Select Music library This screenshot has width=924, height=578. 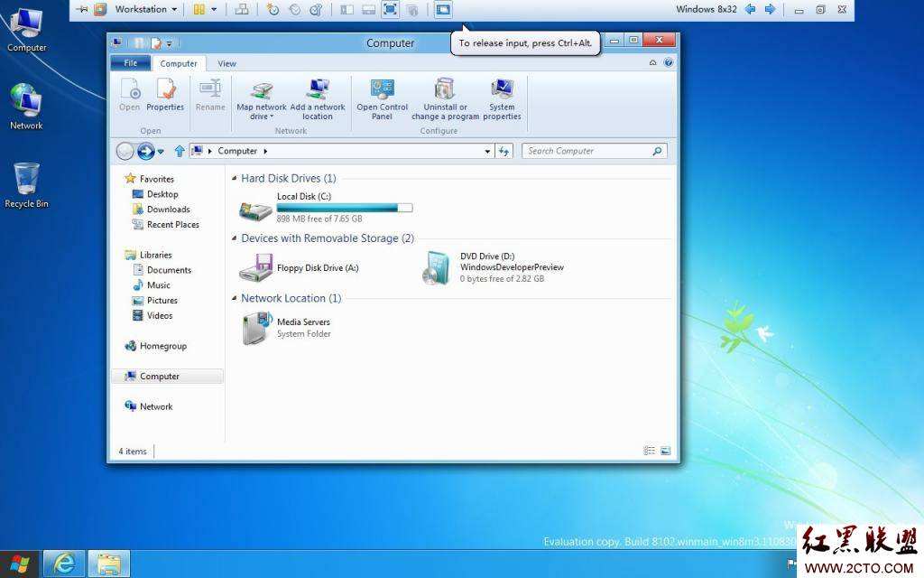tap(152, 284)
